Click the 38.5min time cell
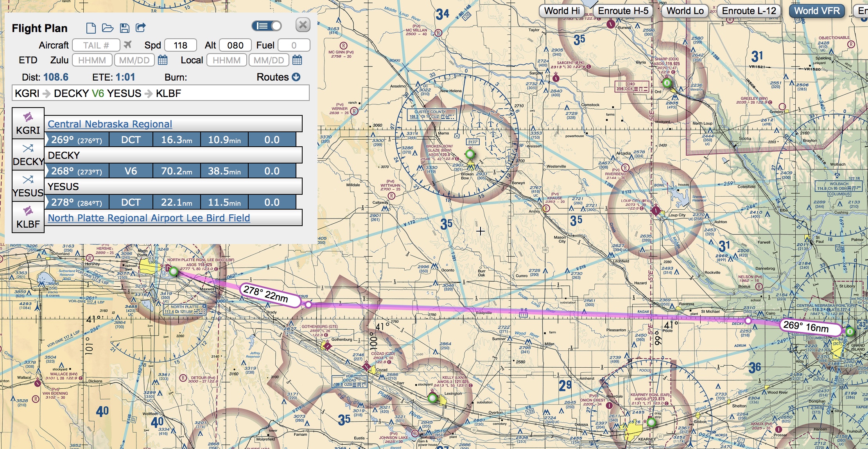This screenshot has width=868, height=449. [x=224, y=171]
